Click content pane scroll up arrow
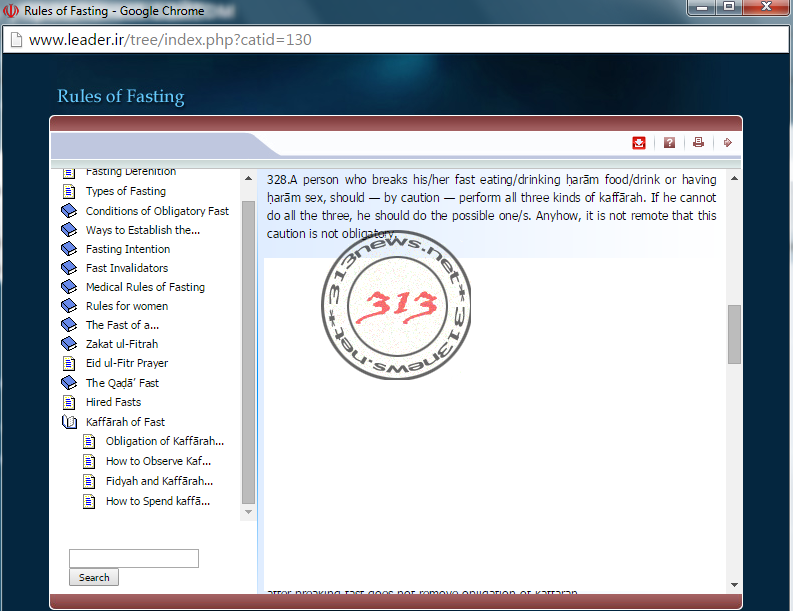This screenshot has height=611, width=793. point(734,179)
